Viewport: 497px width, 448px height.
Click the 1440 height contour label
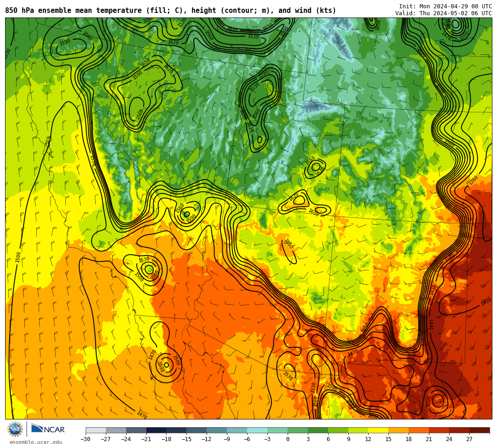coord(431,325)
